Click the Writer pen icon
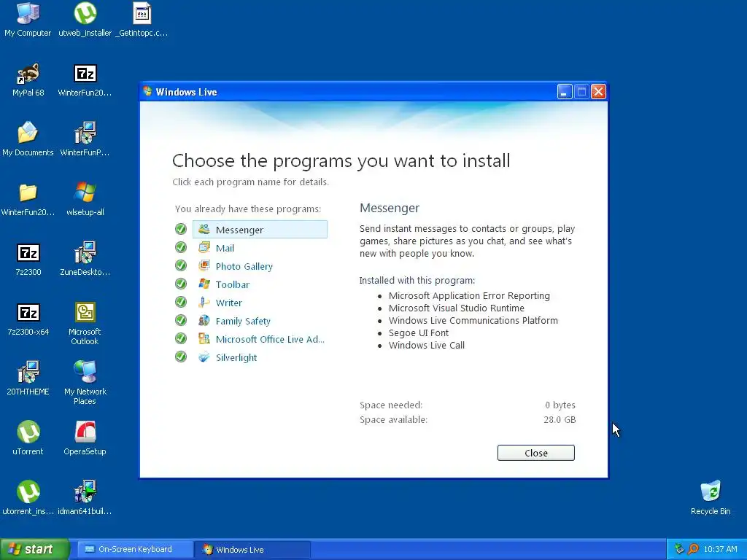This screenshot has height=560, width=747. point(204,302)
